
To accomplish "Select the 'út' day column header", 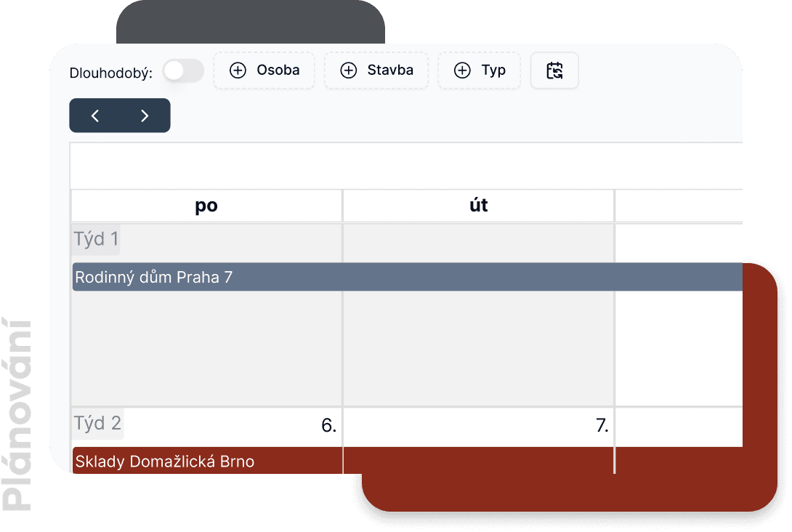I will pos(478,206).
